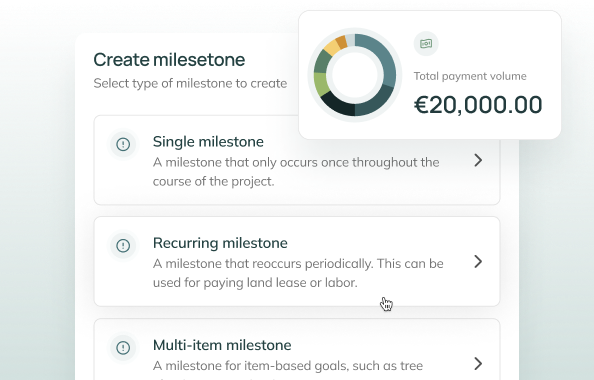The height and width of the screenshot is (380, 594).
Task: Open Multi-item milestone via its chevron arrow
Action: click(x=478, y=363)
